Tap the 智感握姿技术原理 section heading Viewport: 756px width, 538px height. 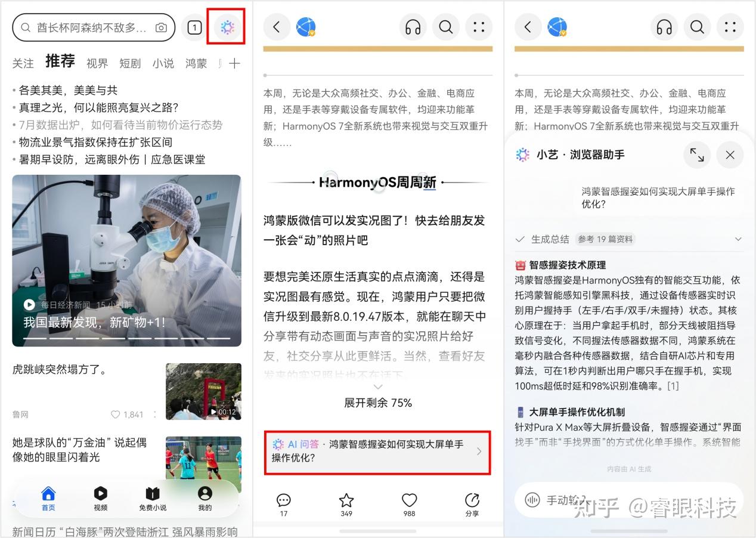[x=568, y=265]
